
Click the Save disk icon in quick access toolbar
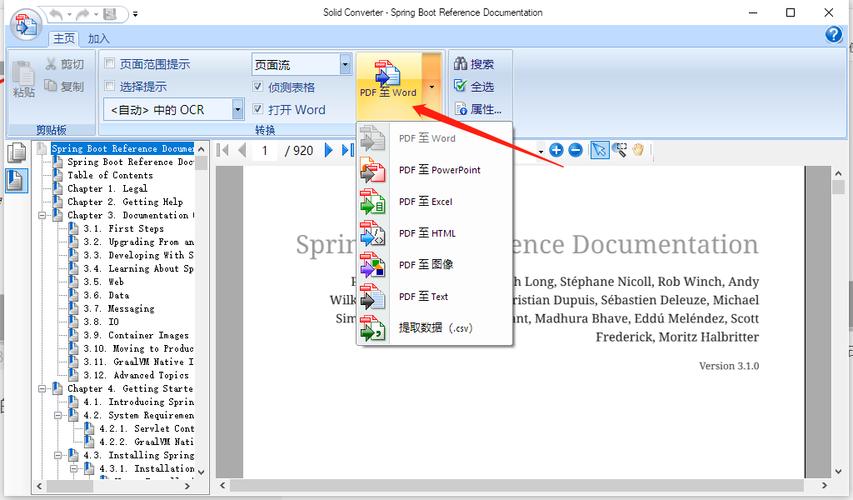pos(110,14)
